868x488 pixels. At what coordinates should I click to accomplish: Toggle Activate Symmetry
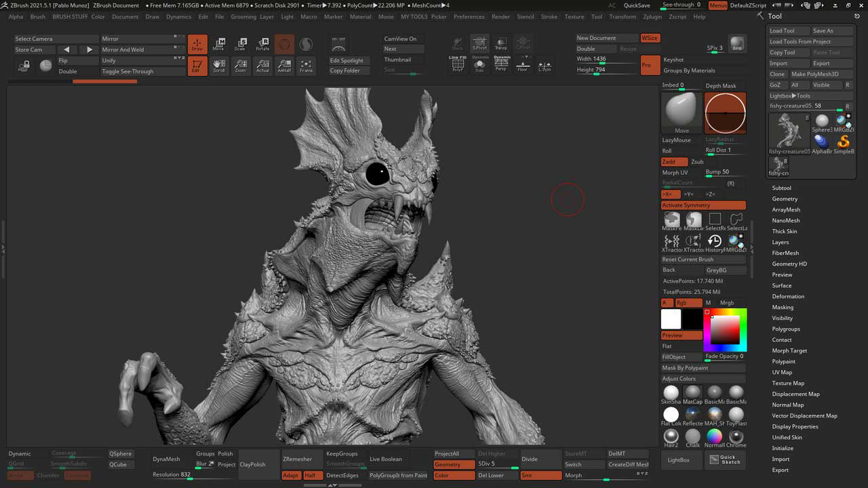[703, 205]
